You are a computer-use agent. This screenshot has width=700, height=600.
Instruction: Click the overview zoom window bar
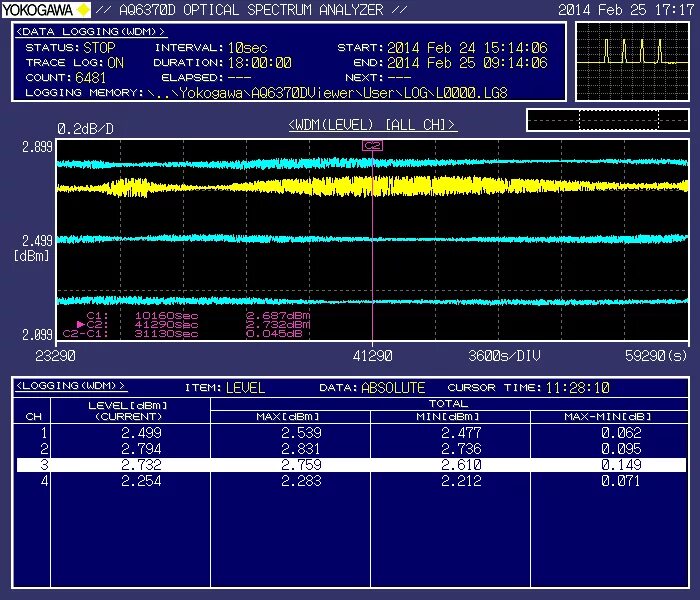point(608,120)
